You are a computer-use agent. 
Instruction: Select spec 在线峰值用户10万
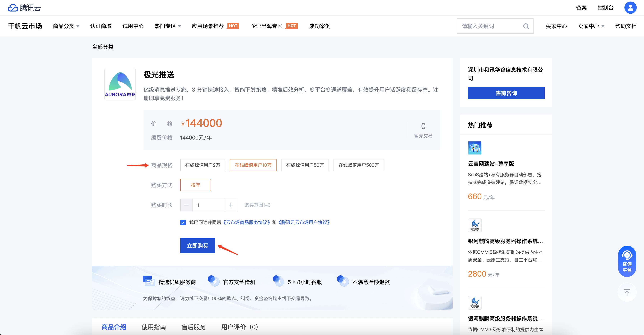coord(253,165)
